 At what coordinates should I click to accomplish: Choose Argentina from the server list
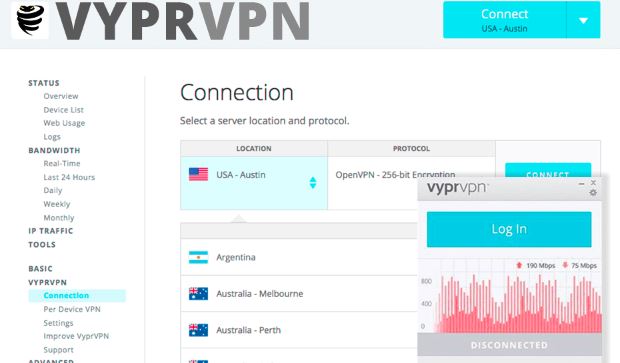[299, 257]
